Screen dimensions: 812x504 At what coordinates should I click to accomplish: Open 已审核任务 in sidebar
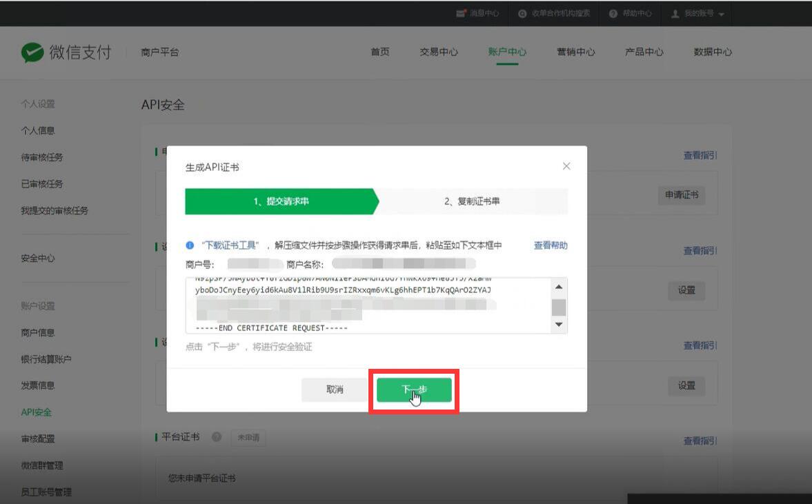point(42,183)
